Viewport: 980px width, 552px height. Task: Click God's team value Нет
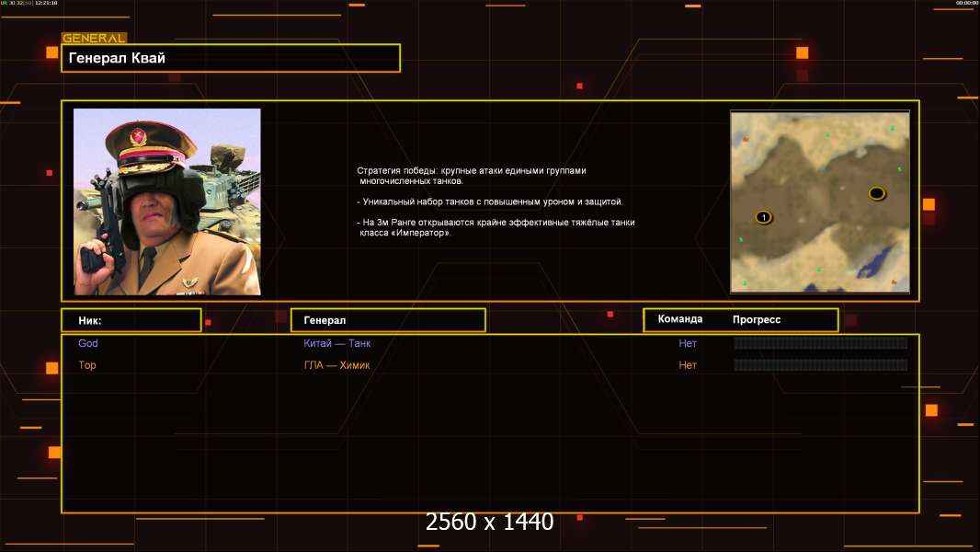pos(688,343)
